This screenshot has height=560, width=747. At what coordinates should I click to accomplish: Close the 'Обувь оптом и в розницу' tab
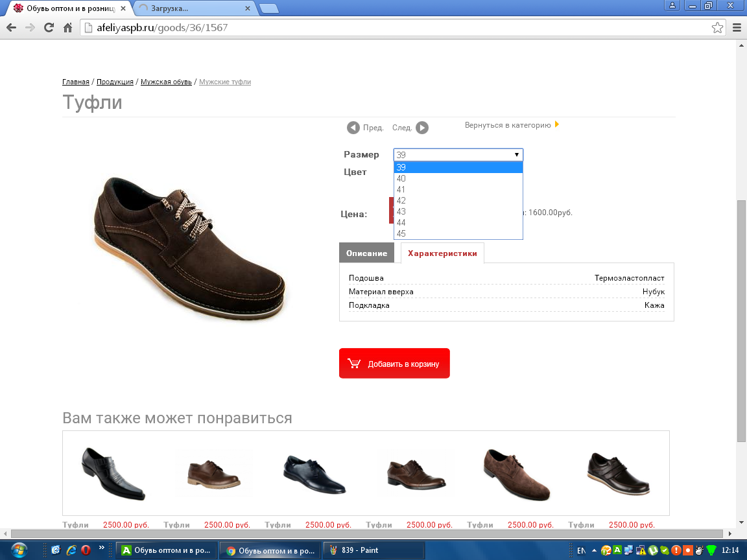click(x=123, y=8)
